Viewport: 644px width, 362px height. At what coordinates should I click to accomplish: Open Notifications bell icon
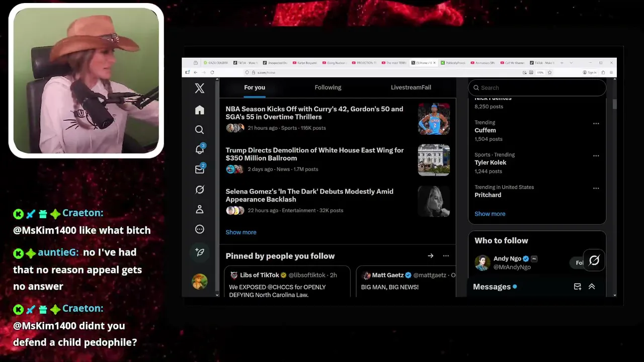200,149
